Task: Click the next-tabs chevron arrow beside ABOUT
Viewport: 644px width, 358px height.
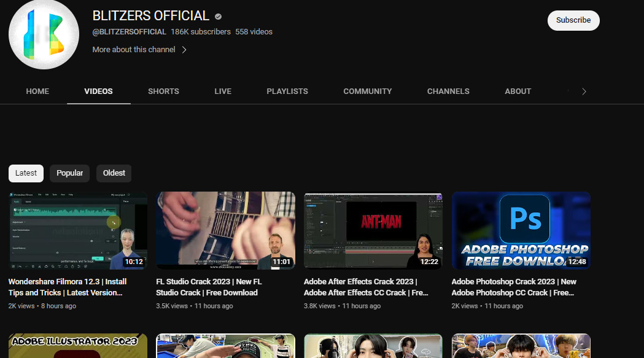Action: [x=584, y=91]
